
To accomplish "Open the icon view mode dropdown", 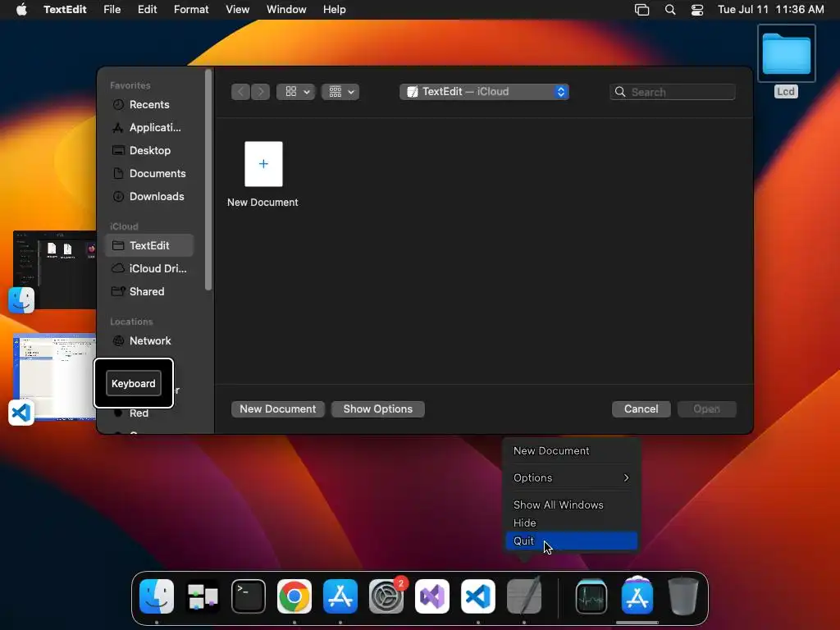I will [x=295, y=92].
